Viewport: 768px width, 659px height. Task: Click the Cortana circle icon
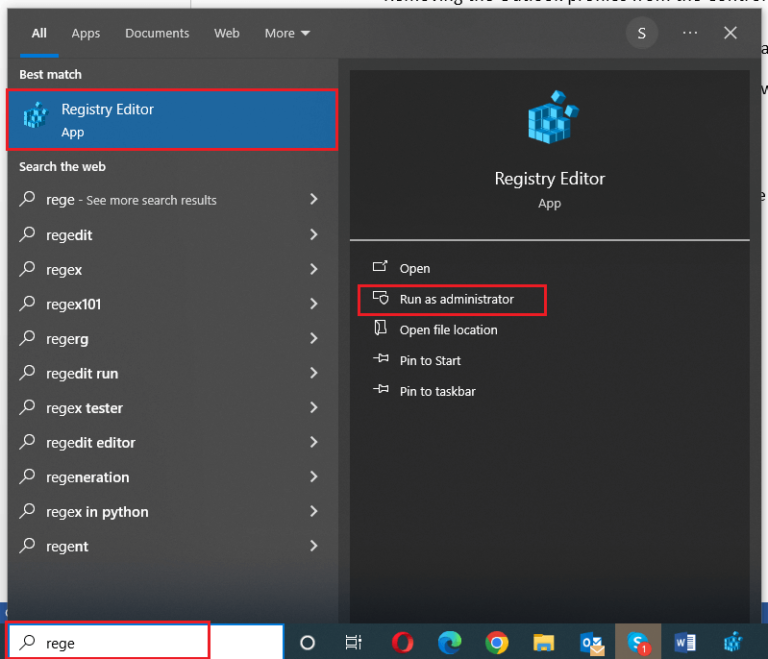308,642
